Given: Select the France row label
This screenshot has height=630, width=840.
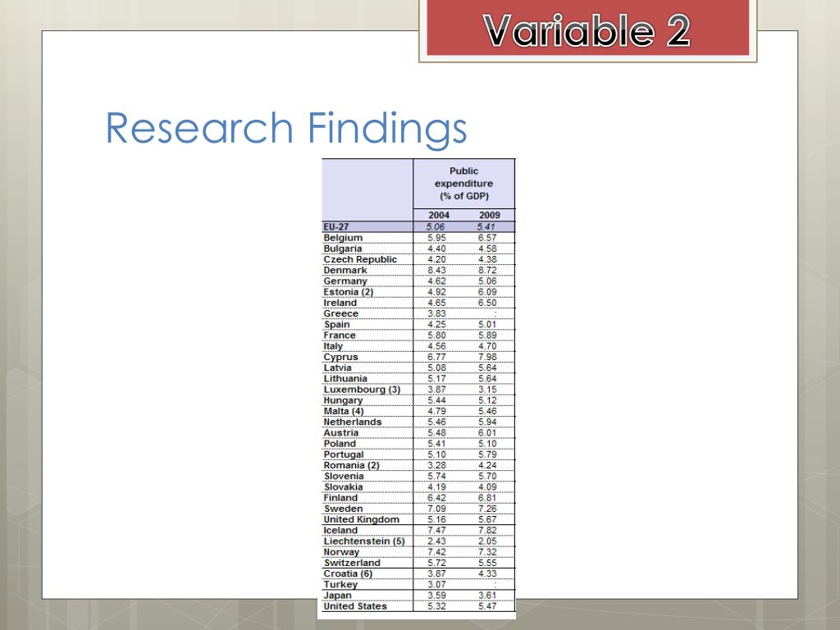Looking at the screenshot, I should 339,336.
